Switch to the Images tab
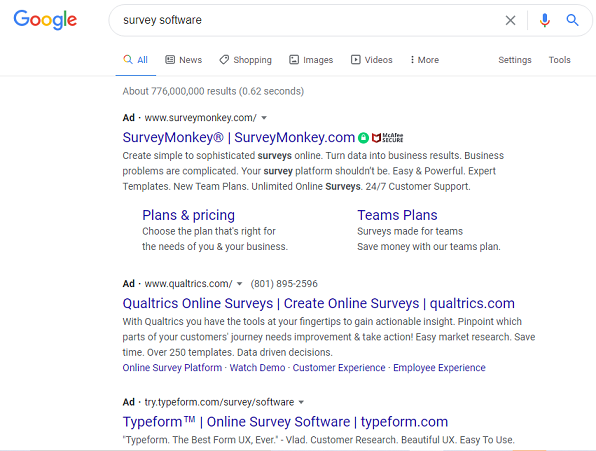This screenshot has width=596, height=451. click(x=311, y=60)
